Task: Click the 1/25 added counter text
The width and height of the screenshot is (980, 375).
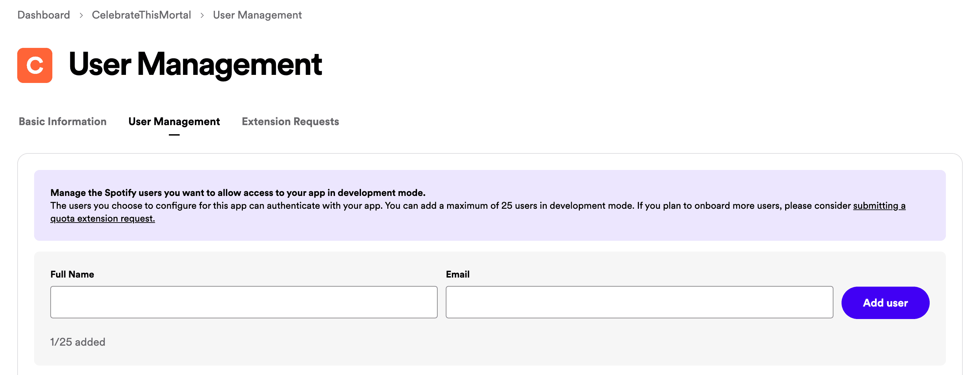Action: (x=78, y=342)
